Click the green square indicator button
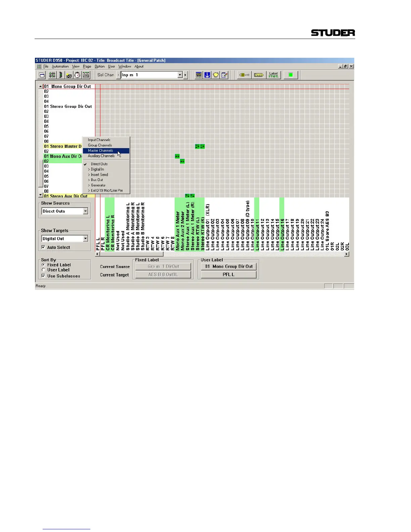The image size is (411, 532). [291, 75]
